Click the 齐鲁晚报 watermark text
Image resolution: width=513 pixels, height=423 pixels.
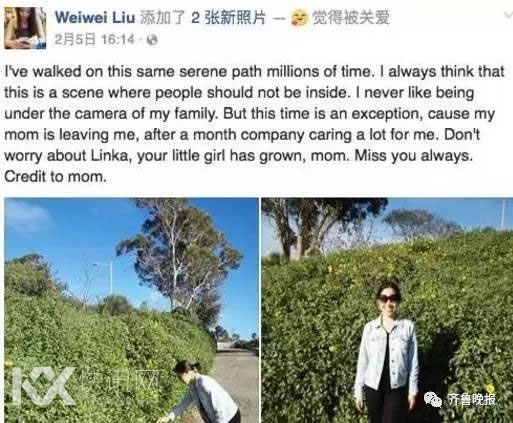click(471, 399)
